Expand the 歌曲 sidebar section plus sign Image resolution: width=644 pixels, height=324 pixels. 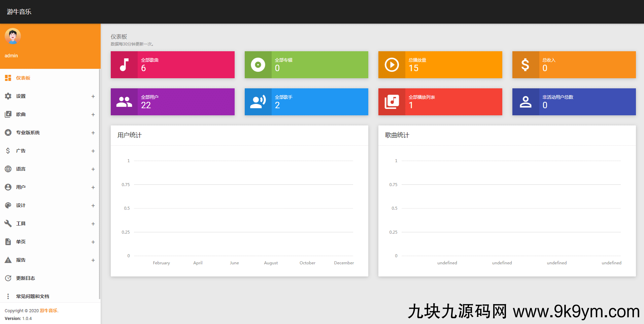[x=93, y=115]
